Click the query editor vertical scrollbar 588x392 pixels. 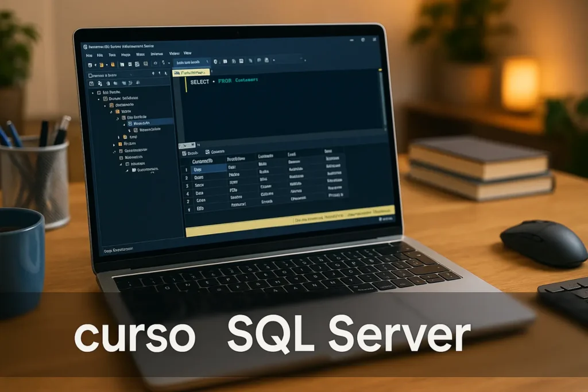tap(382, 99)
